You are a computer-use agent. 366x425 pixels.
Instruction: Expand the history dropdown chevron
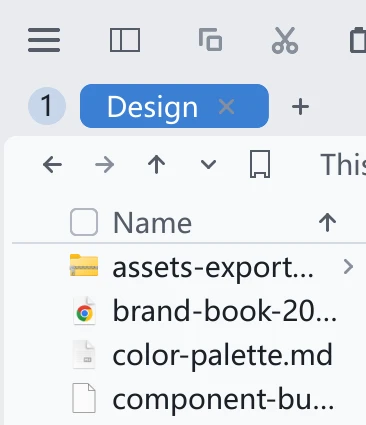(x=209, y=164)
